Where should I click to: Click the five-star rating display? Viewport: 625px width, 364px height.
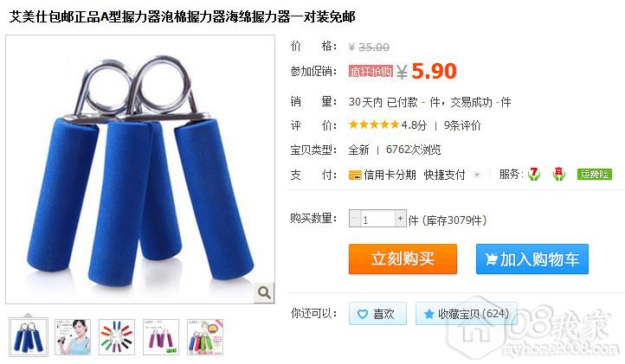(373, 125)
